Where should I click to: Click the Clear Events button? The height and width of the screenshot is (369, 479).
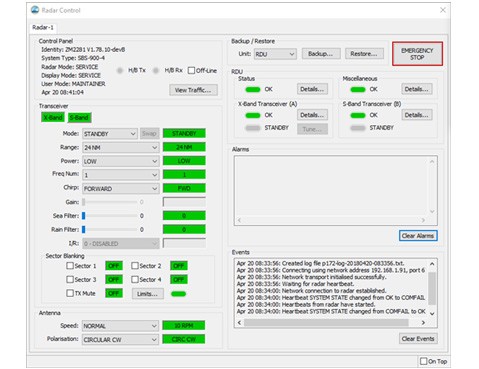pyautogui.click(x=418, y=339)
